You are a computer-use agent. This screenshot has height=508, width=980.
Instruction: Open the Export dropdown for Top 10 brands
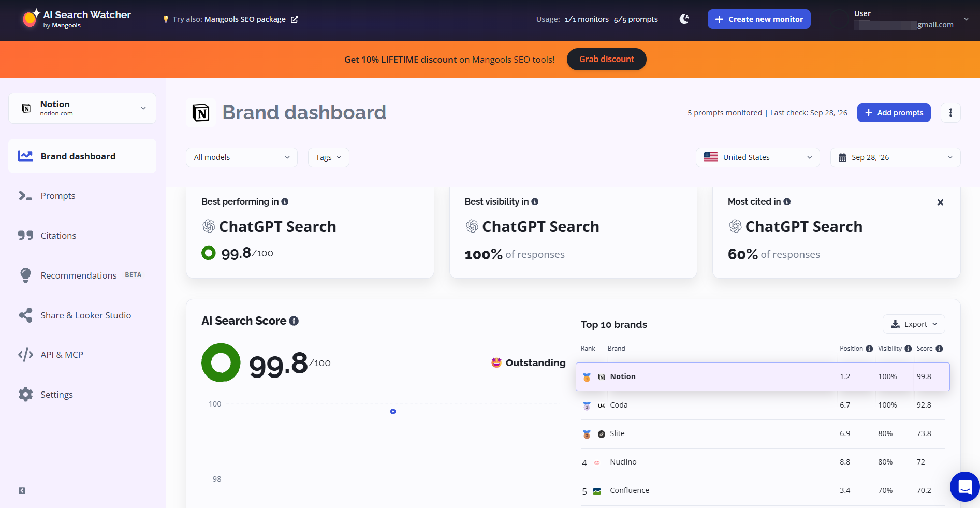click(x=914, y=324)
